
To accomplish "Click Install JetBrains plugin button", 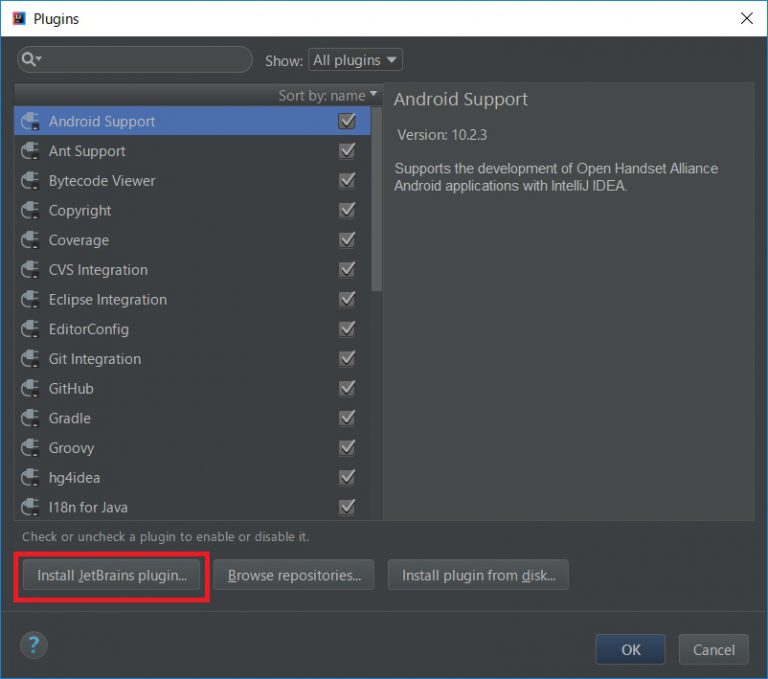I will tap(112, 575).
